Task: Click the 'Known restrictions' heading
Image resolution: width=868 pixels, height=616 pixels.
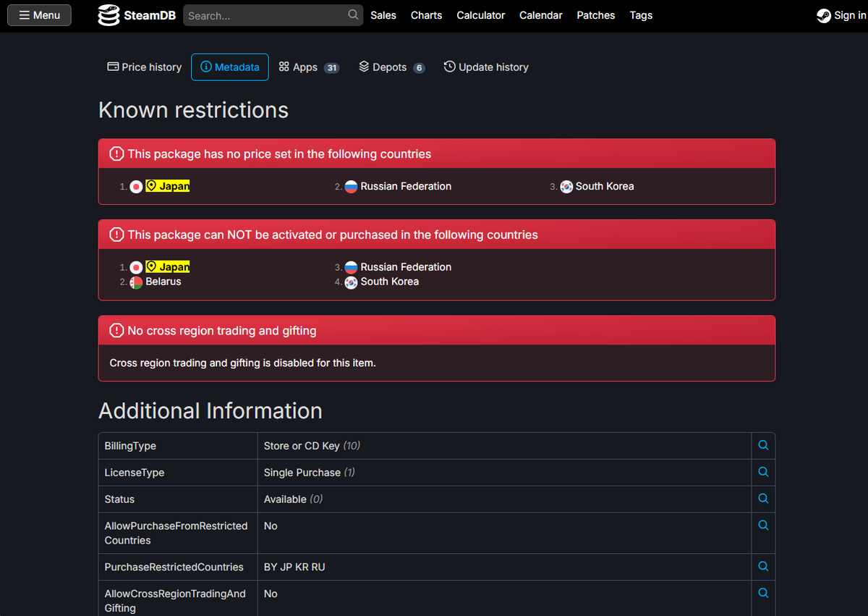Action: coord(193,110)
